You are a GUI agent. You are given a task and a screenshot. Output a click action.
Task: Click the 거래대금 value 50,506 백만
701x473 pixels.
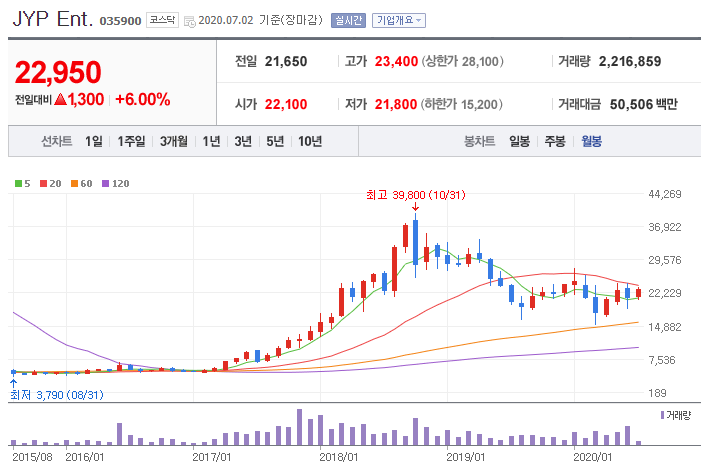[x=643, y=104]
